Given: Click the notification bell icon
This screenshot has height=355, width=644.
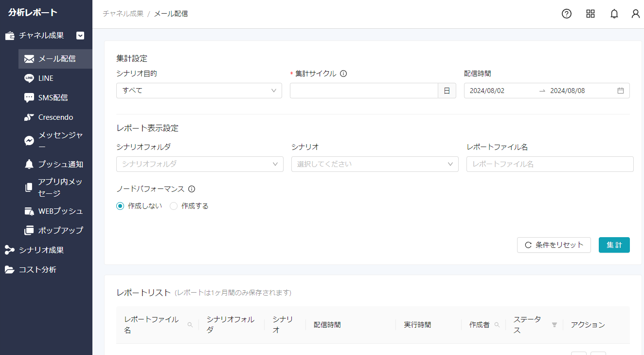Looking at the screenshot, I should [614, 14].
